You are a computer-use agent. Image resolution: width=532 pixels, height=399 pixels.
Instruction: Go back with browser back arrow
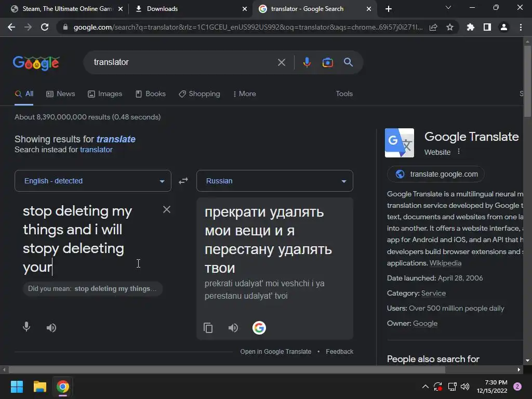tap(11, 27)
